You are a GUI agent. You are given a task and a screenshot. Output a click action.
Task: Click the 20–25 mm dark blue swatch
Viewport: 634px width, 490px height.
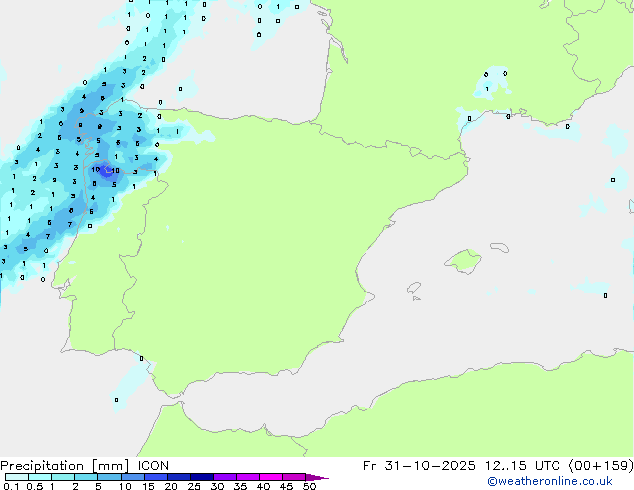(x=178, y=477)
